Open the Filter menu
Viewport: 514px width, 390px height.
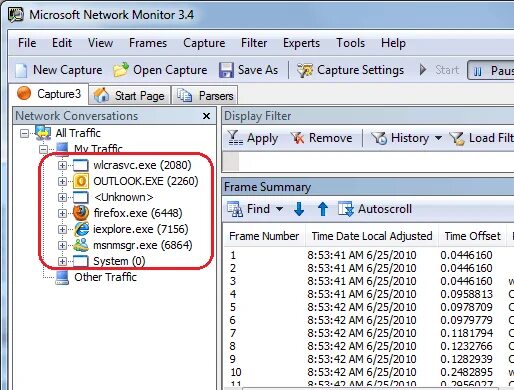point(254,43)
